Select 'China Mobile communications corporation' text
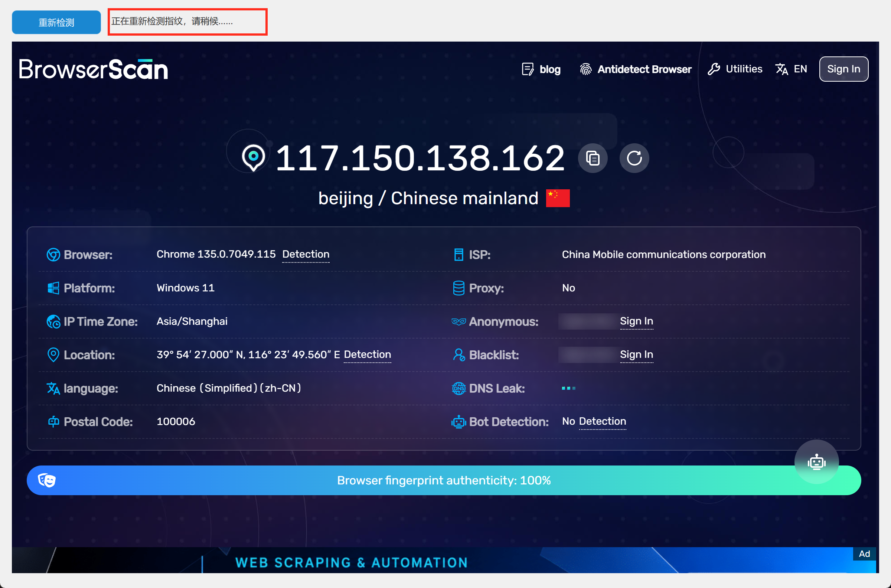Image resolution: width=891 pixels, height=588 pixels. click(x=664, y=255)
